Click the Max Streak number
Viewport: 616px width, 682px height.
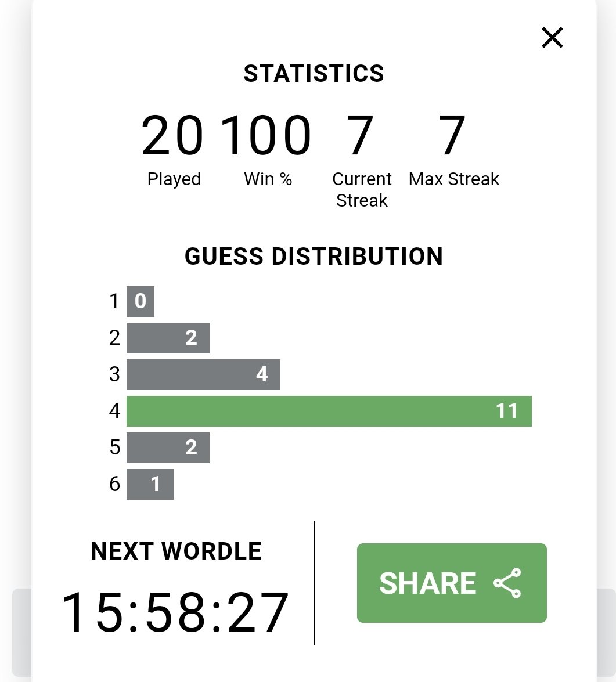click(452, 135)
